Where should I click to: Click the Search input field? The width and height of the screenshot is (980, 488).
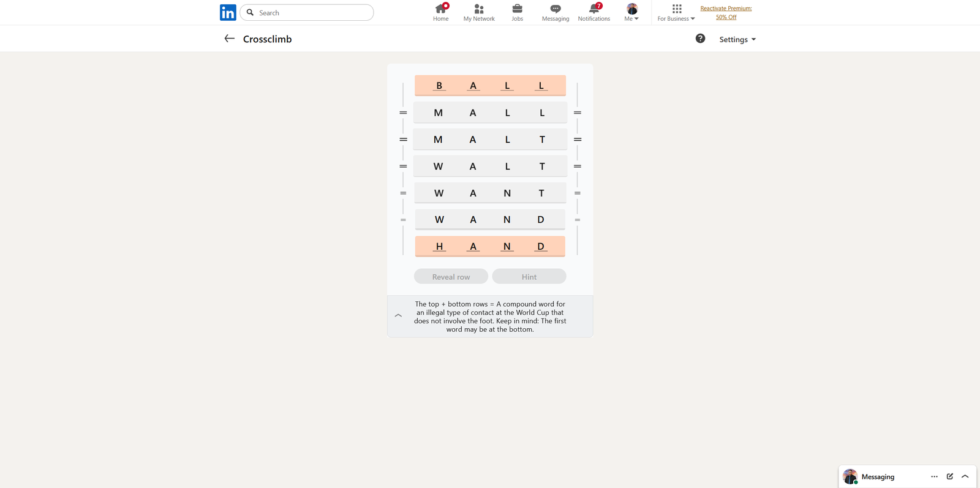point(307,12)
